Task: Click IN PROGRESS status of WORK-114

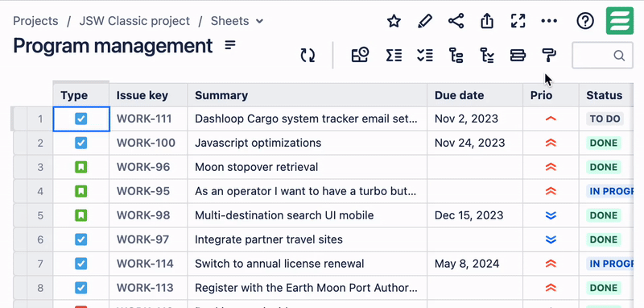Action: [610, 264]
